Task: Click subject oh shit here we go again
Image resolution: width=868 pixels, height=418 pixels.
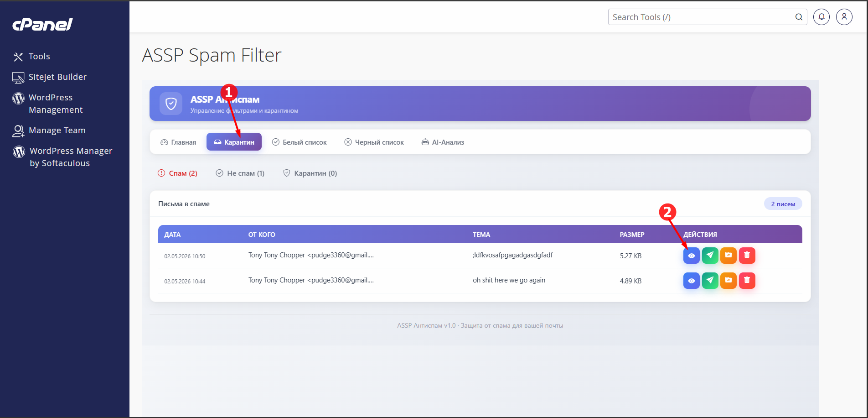Action: 509,280
